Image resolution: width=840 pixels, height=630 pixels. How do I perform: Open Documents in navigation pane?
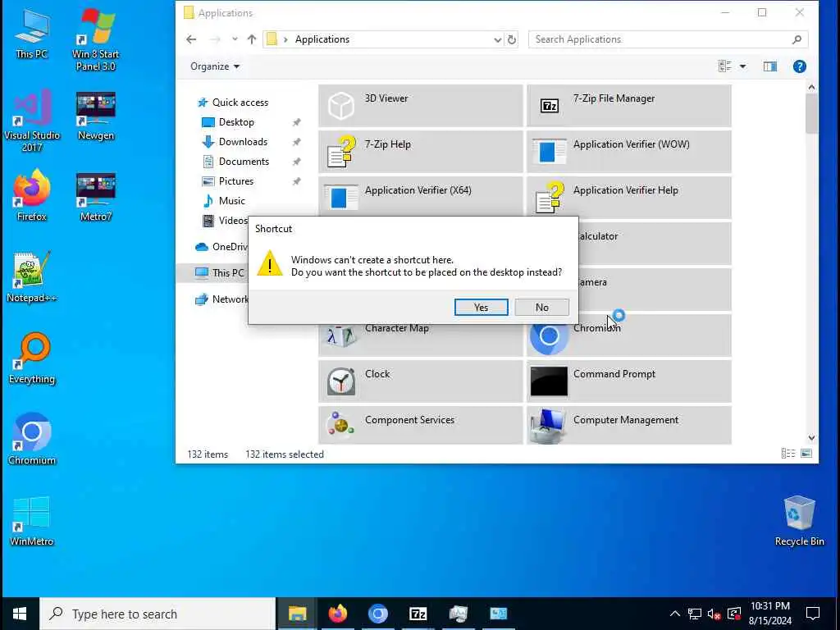244,162
